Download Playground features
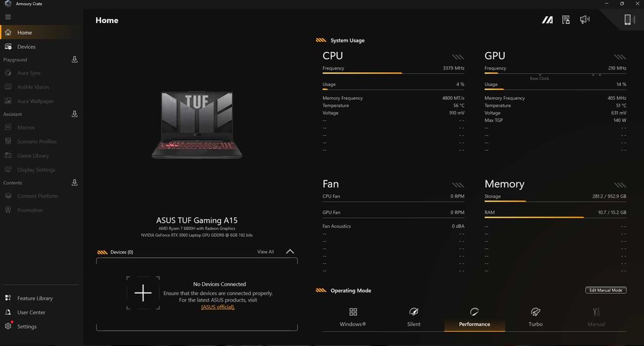The height and width of the screenshot is (346, 644). coord(74,59)
